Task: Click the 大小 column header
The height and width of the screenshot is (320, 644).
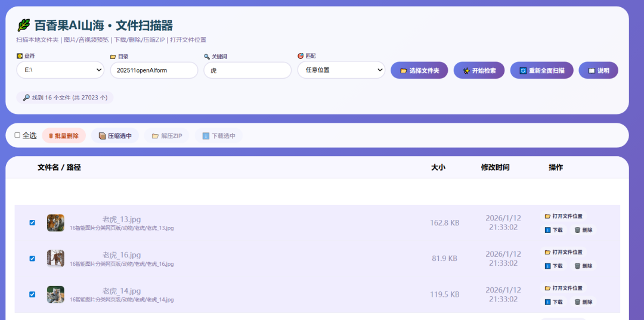Action: [438, 167]
